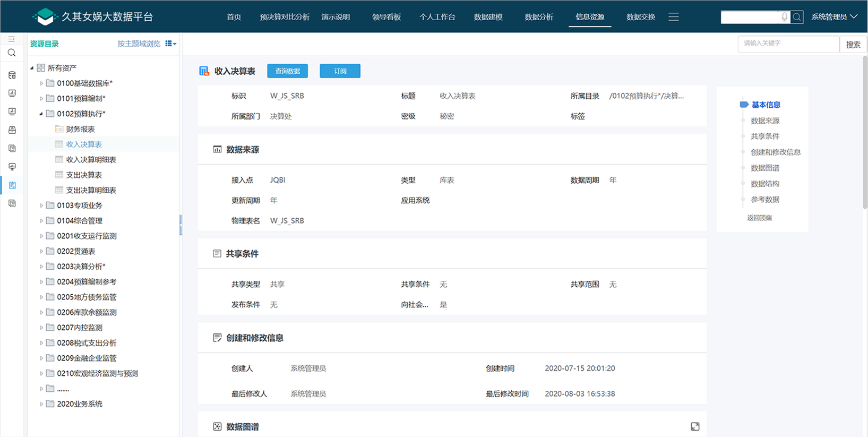This screenshot has height=437, width=868.
Task: Click the vertical scrollbar of the detail page
Action: point(865,133)
